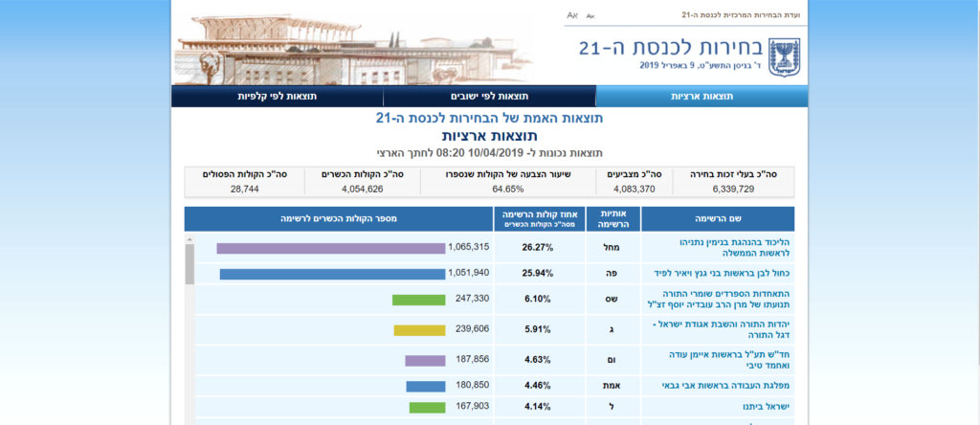Select the vote count 1,065,315
Viewport: 980px width, 425px height.
click(469, 248)
